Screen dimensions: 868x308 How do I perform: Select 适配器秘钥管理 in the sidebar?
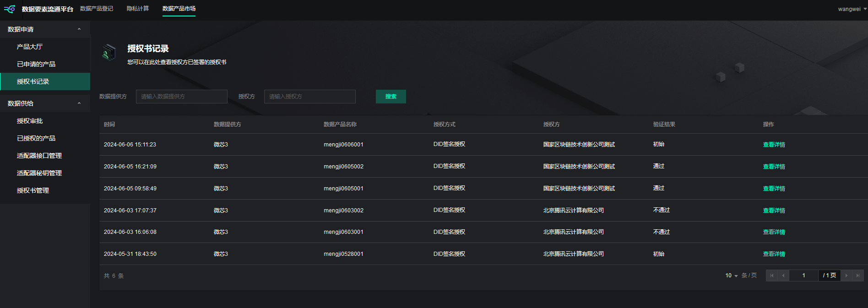(x=39, y=173)
